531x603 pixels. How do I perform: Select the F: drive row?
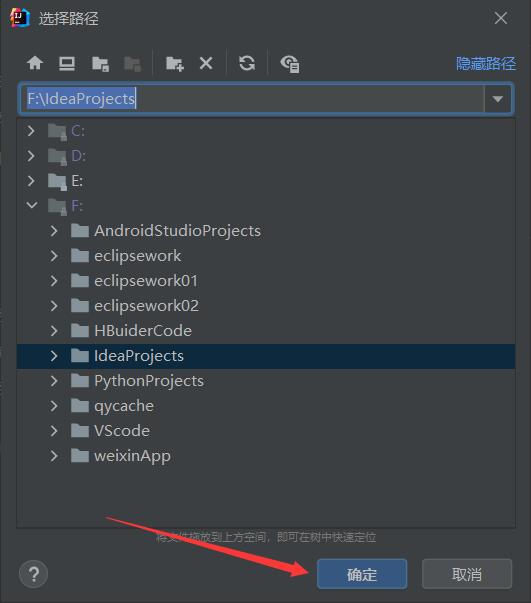tap(266, 206)
